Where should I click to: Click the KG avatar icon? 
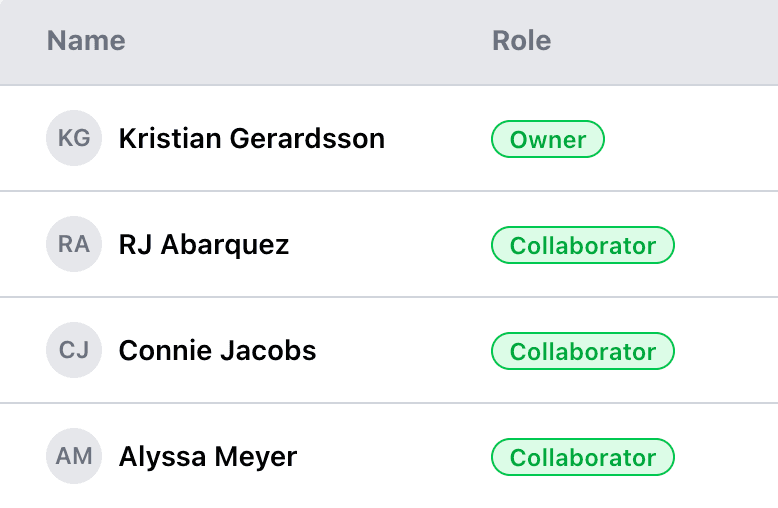(x=74, y=138)
